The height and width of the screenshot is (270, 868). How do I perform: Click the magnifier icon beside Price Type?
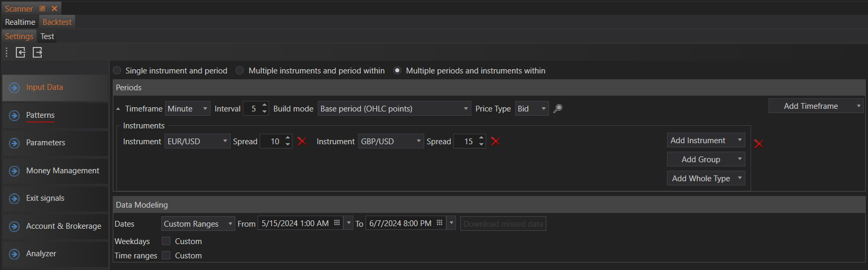point(558,109)
